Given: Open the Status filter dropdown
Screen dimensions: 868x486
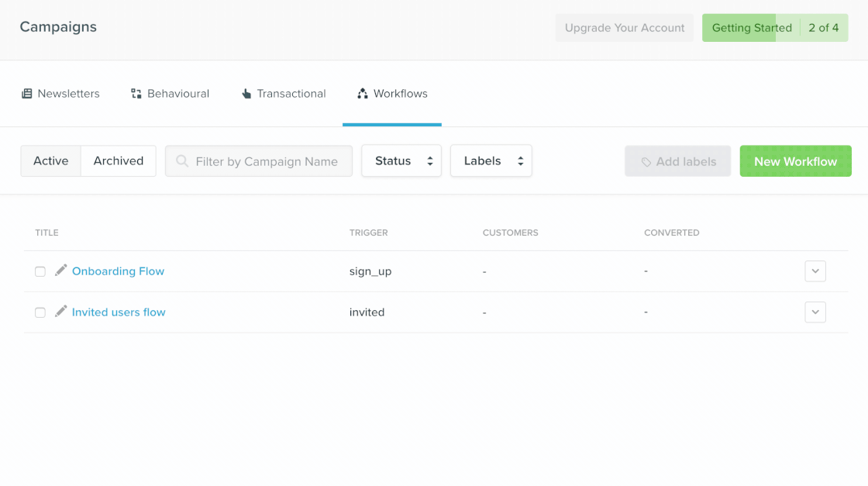Looking at the screenshot, I should [x=401, y=160].
